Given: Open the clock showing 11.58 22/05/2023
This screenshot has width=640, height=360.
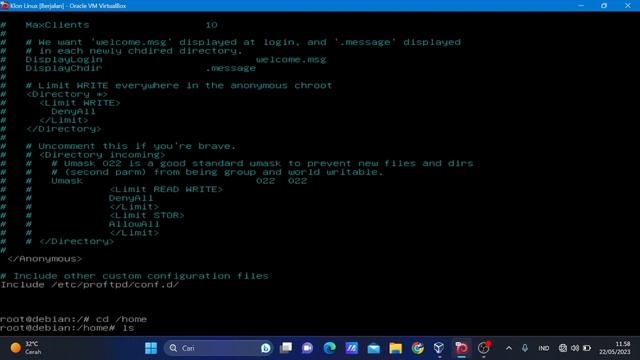Looking at the screenshot, I should 614,348.
